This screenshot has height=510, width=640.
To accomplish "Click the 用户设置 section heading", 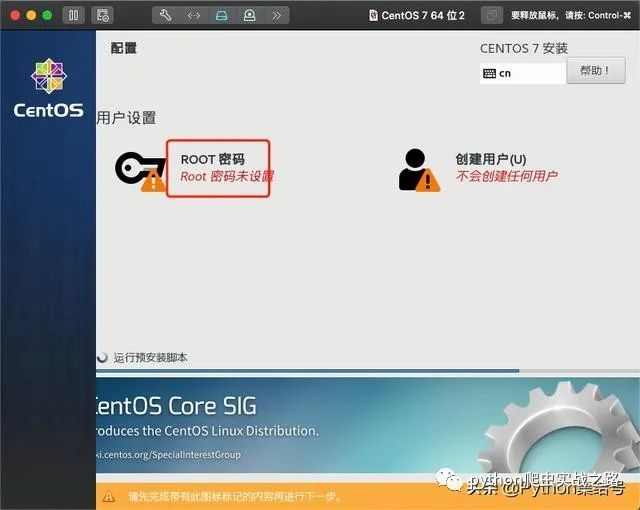I will [x=126, y=118].
